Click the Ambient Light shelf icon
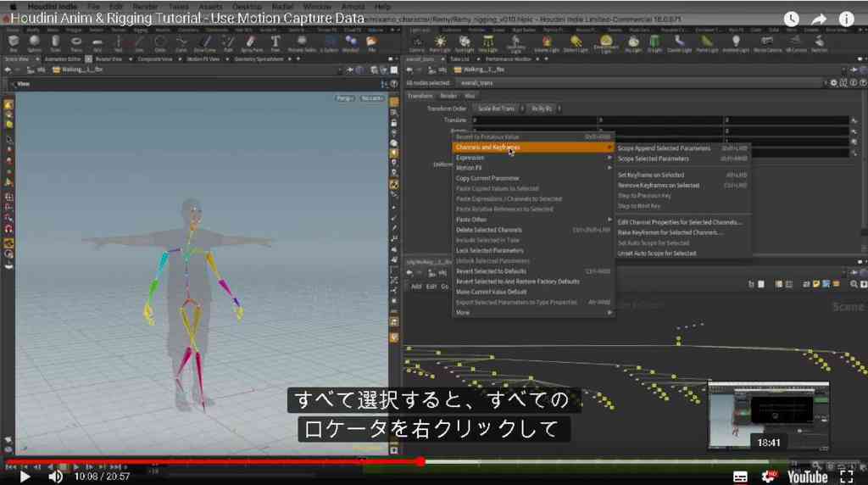This screenshot has width=868, height=485. (736, 43)
